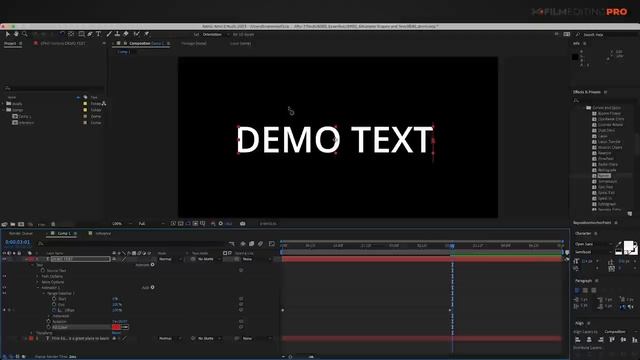Toggle stopwatch for Start property
This screenshot has height=360, width=640.
click(x=54, y=299)
